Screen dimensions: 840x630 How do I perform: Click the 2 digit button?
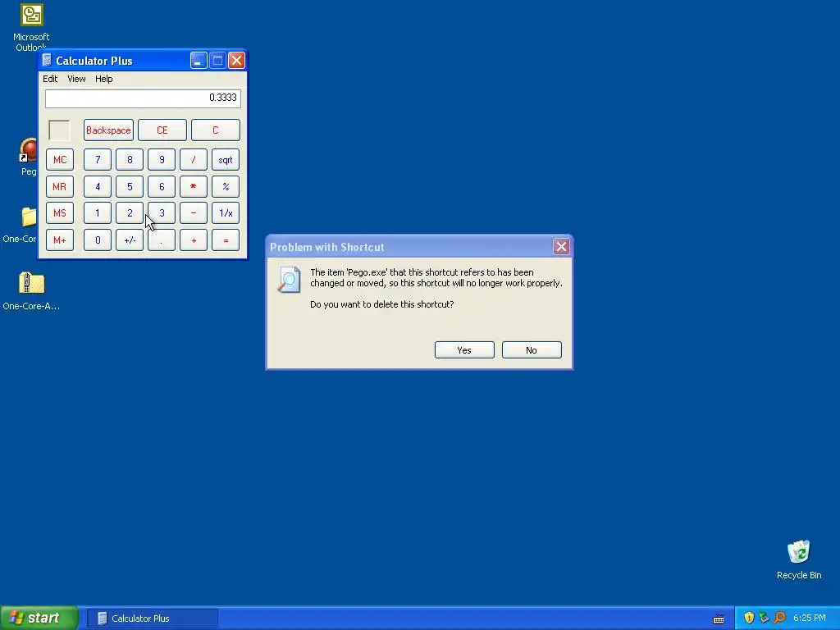[x=130, y=213]
